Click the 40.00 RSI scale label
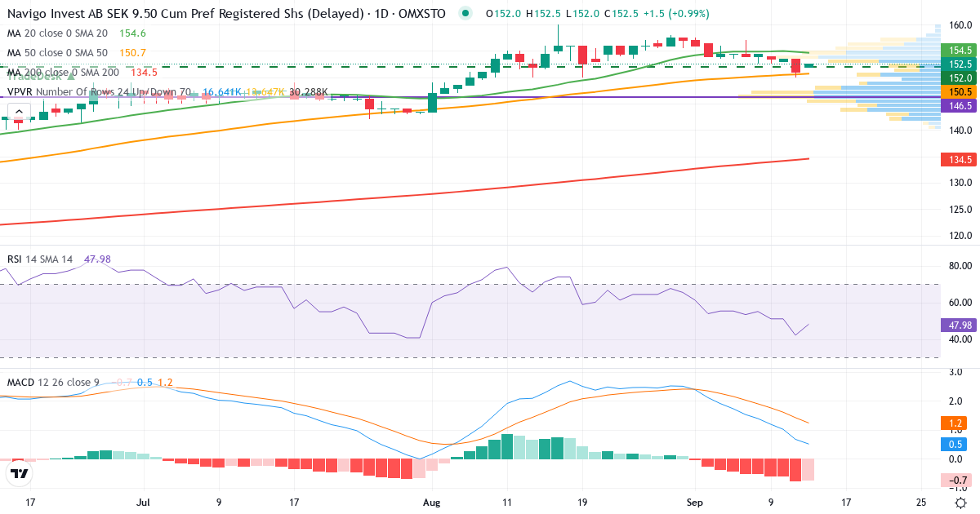Screen dimensions: 980x514 tap(960, 339)
